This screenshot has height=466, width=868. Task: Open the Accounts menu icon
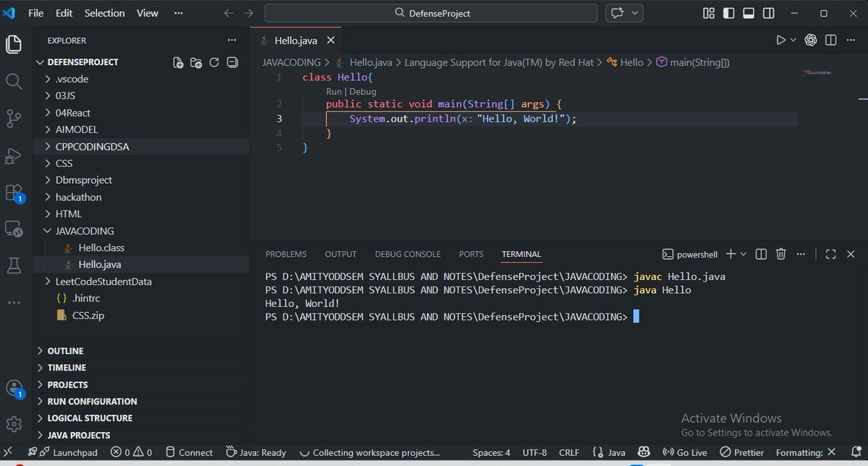pos(14,389)
